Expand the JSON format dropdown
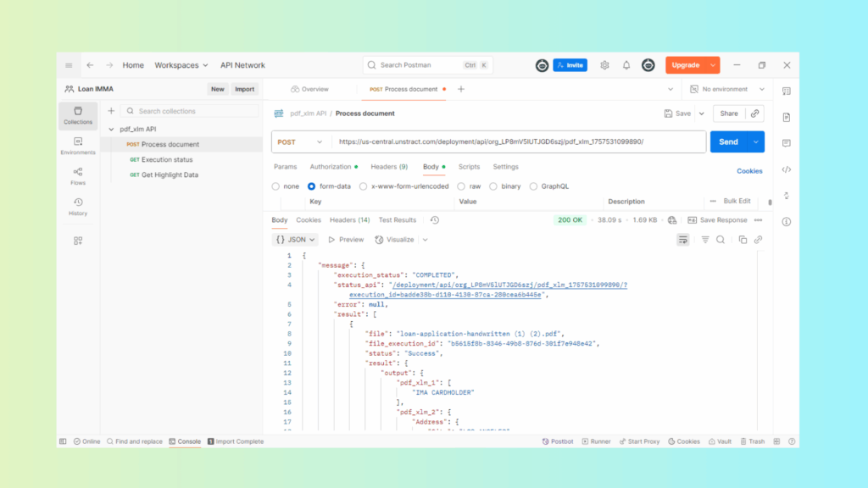868x488 pixels. (296, 240)
